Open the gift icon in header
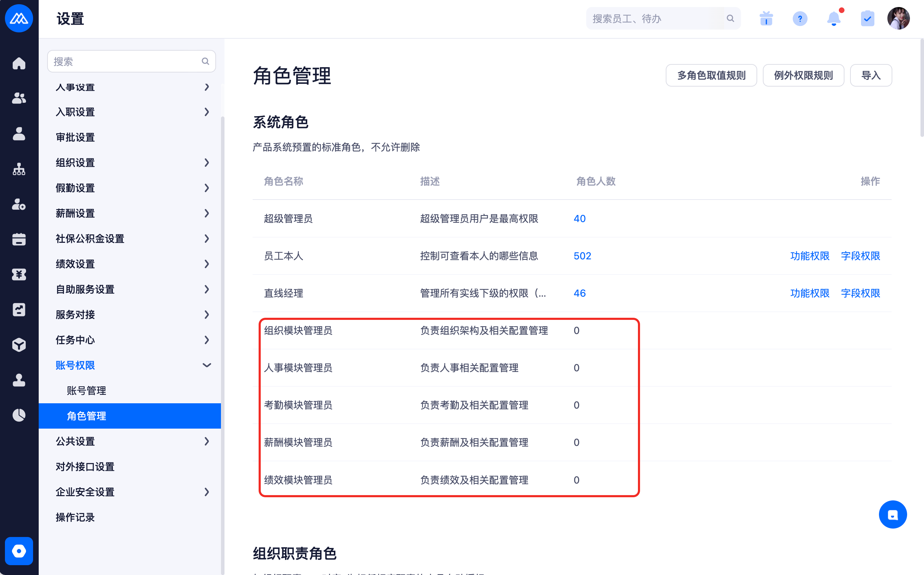The image size is (924, 575). (x=766, y=18)
